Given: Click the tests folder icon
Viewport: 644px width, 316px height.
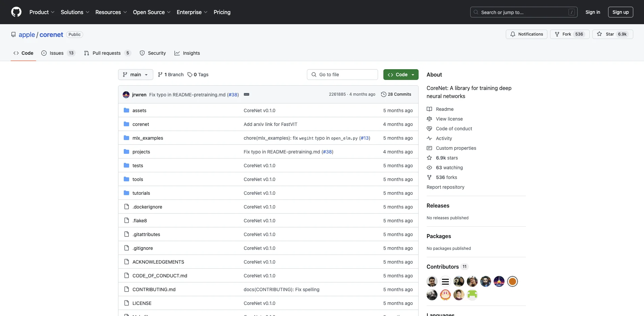Looking at the screenshot, I should pyautogui.click(x=126, y=165).
